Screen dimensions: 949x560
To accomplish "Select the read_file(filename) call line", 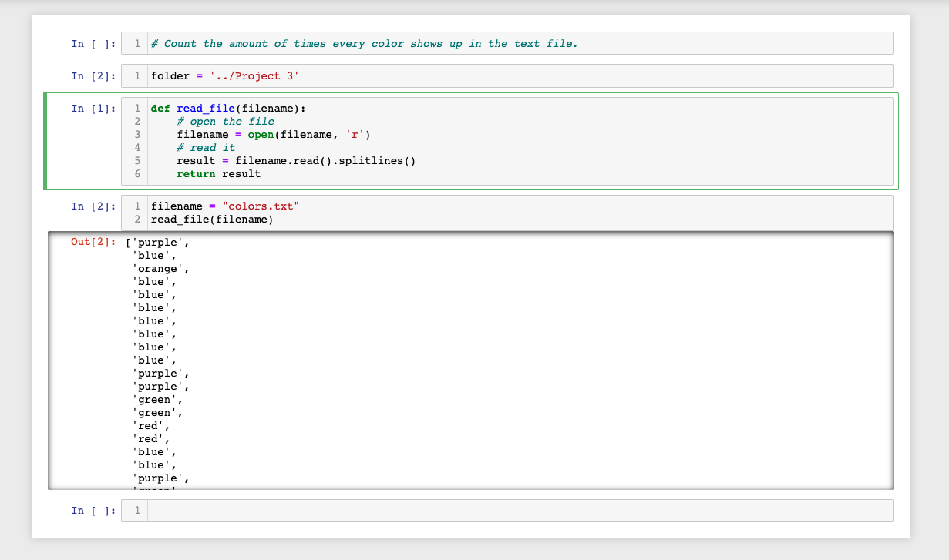I will pos(210,219).
